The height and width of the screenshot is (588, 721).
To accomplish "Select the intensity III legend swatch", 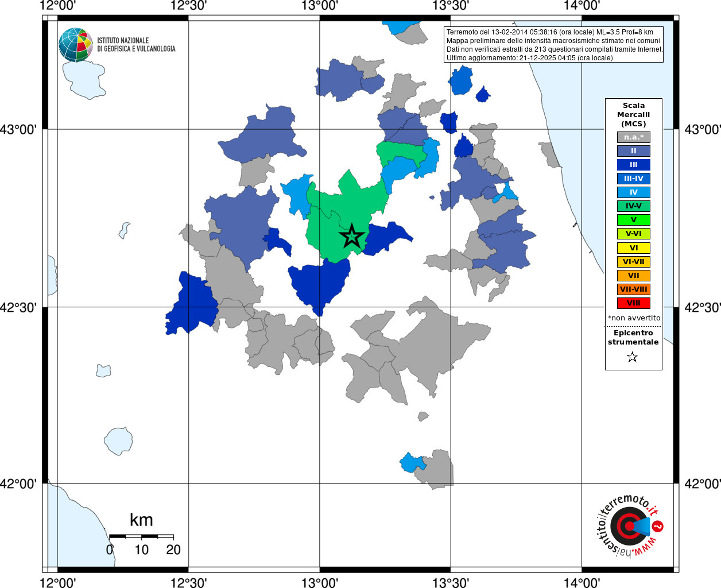I will pos(634,165).
